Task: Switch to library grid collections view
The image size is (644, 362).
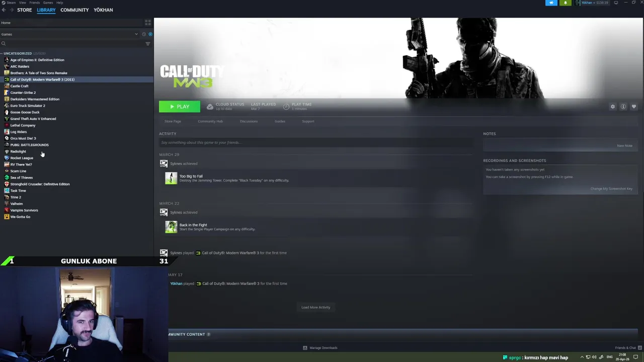Action: click(x=147, y=23)
